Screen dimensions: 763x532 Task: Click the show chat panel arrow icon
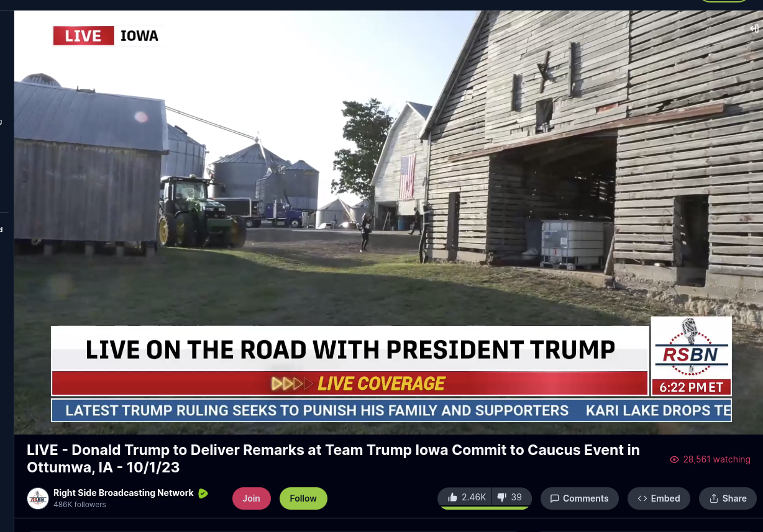754,28
